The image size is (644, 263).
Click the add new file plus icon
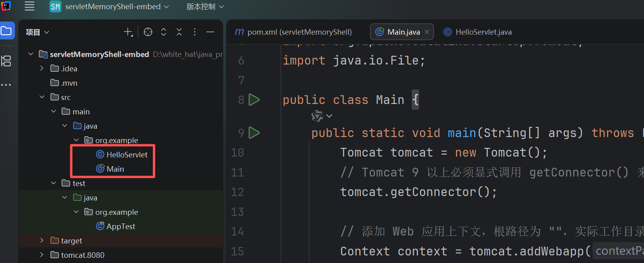[128, 32]
